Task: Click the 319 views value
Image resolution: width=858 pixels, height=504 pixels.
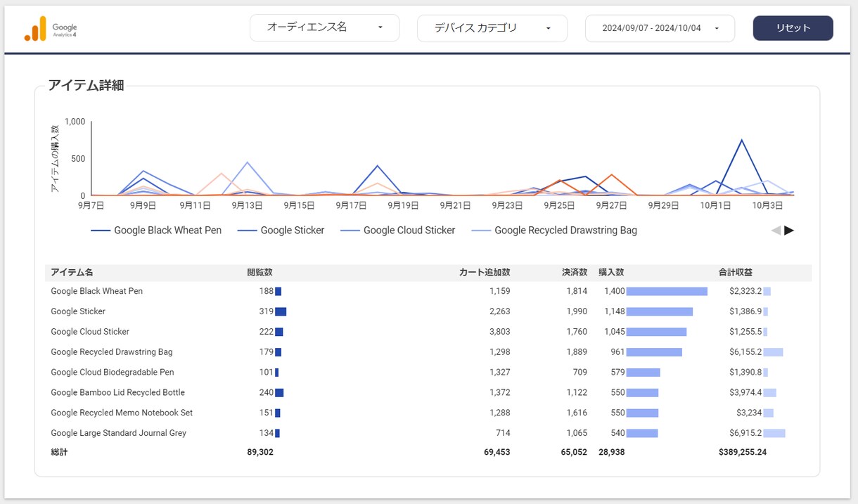Action: tap(266, 311)
